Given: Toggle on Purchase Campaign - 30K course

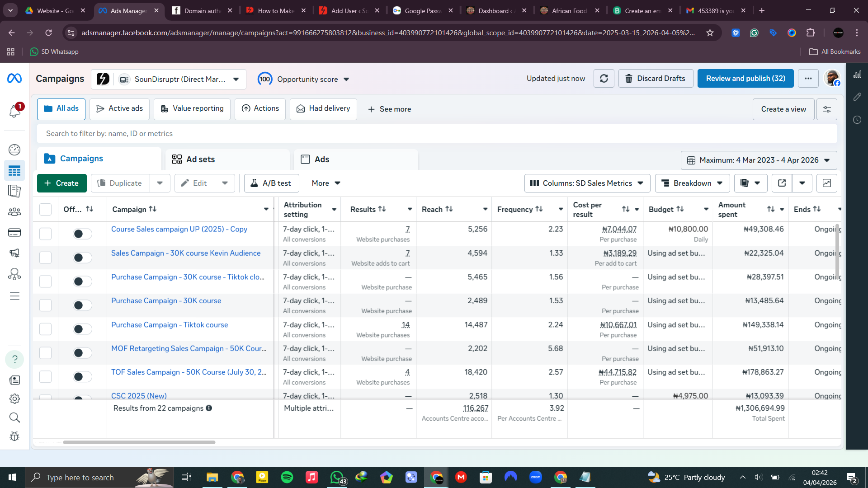Looking at the screenshot, I should point(82,305).
